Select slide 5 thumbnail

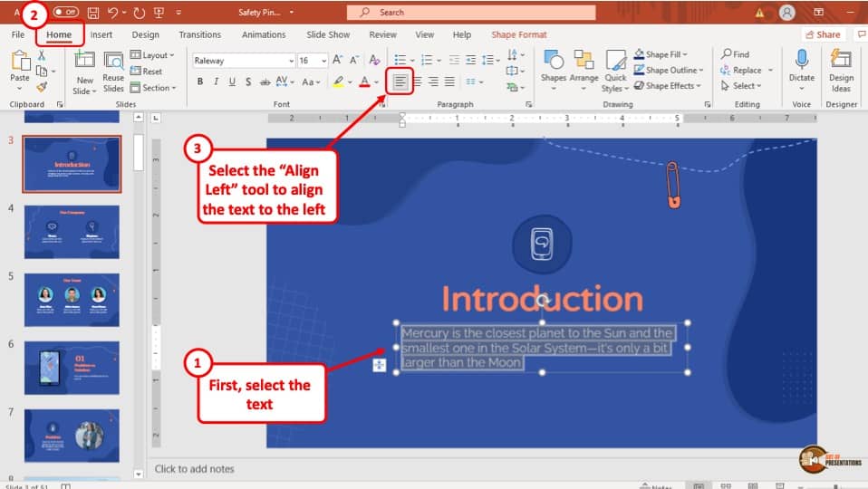pos(72,299)
